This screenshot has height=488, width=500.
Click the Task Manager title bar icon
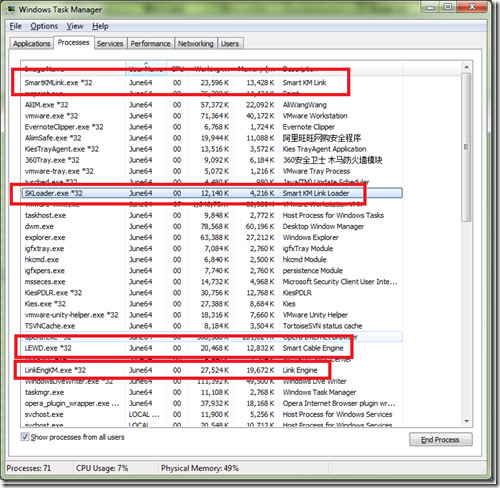pyautogui.click(x=11, y=9)
